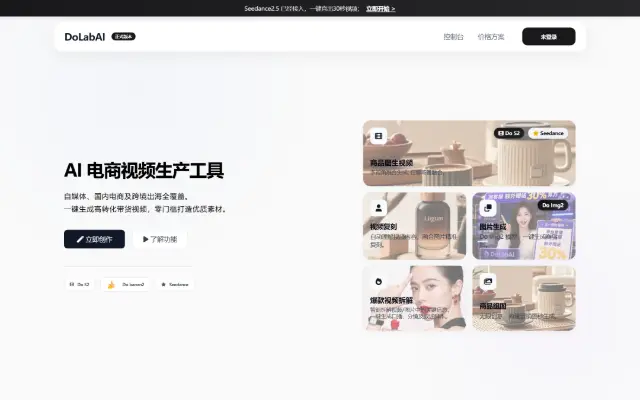Click the stacked-images icon on the 图片生成 card

coord(488,208)
